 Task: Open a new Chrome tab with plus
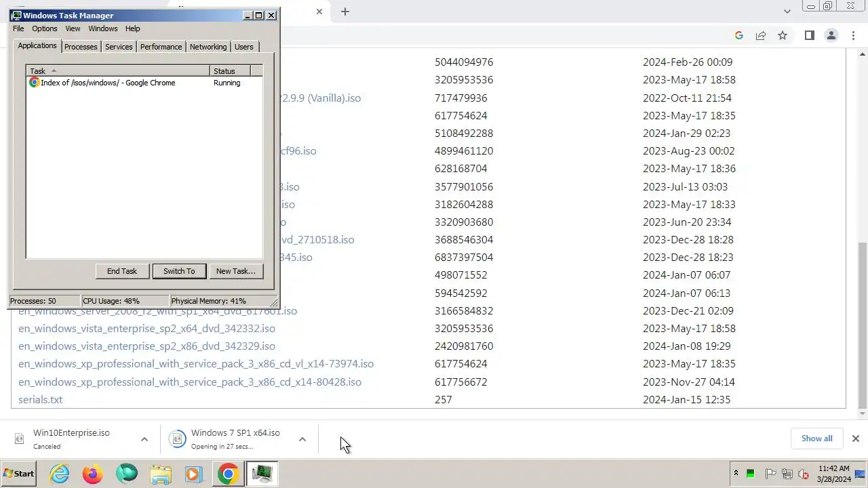[x=345, y=12]
